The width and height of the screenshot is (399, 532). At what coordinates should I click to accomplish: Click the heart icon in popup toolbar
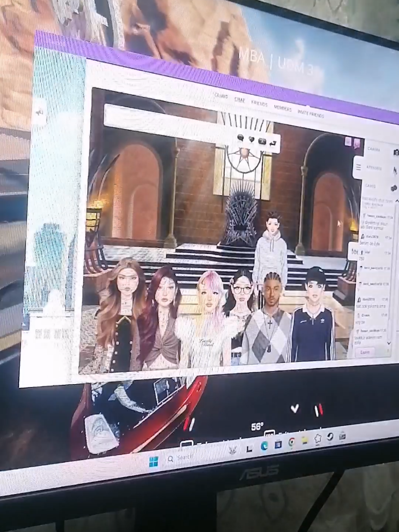[251, 139]
